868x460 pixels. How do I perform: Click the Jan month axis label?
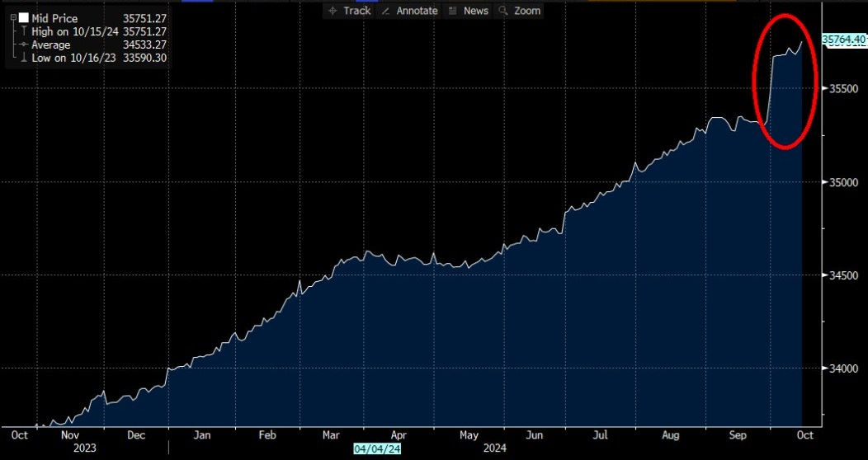(x=202, y=435)
